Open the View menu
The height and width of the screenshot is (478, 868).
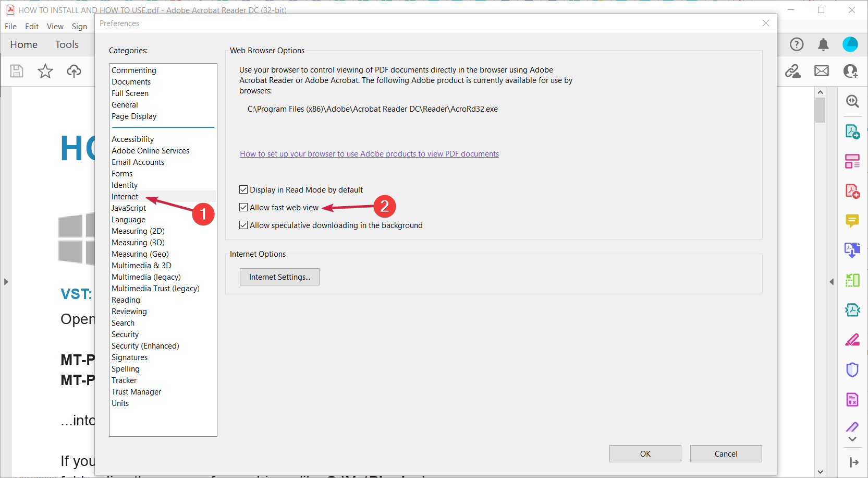click(x=55, y=27)
